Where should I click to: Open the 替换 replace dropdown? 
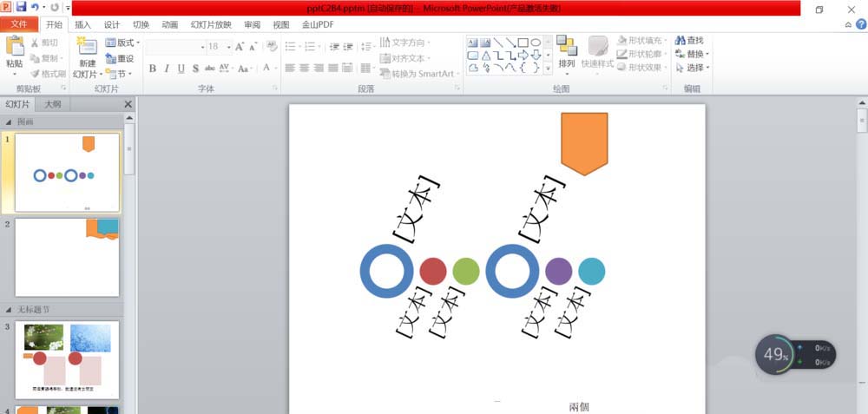tap(693, 54)
